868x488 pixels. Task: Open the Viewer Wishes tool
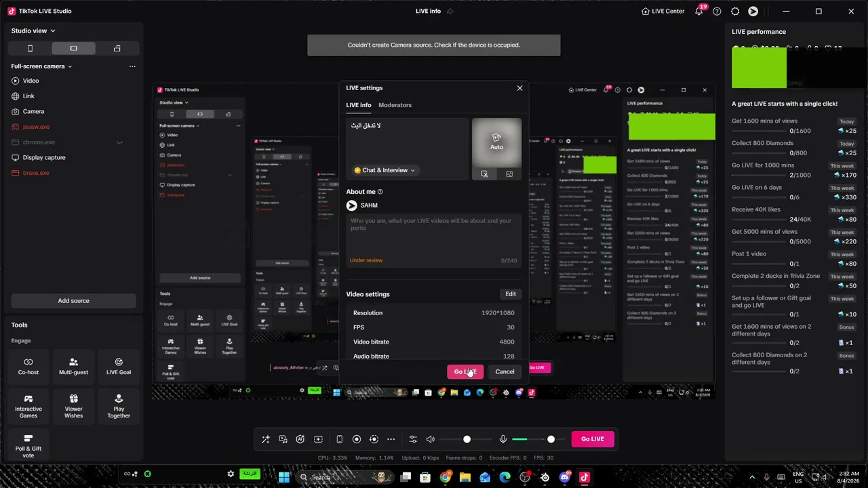[73, 406]
